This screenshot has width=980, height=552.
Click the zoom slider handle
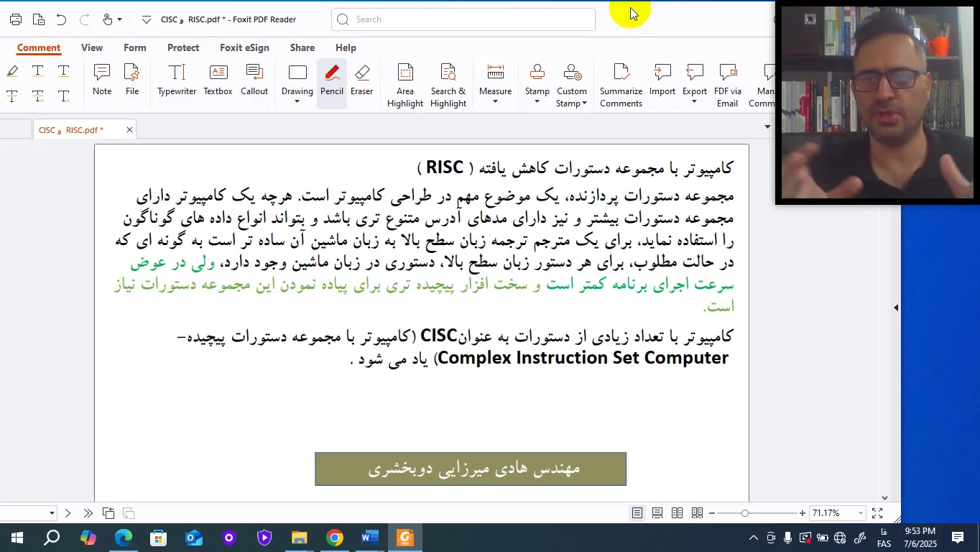(745, 513)
